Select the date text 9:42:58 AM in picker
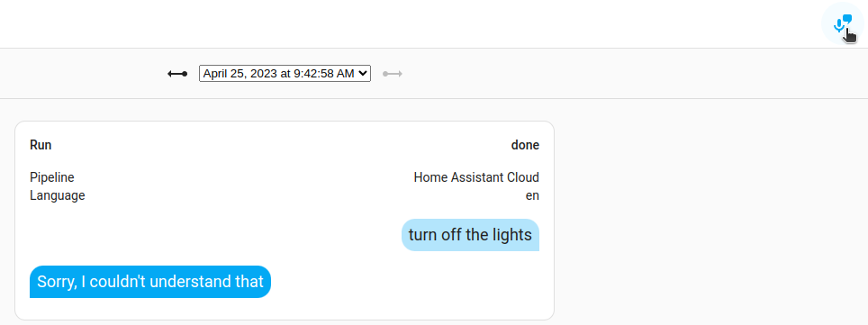 tap(324, 74)
